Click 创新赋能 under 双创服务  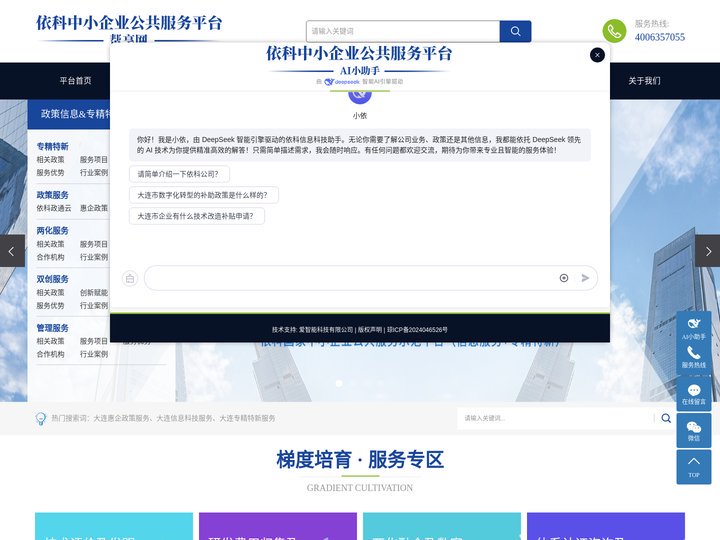(94, 292)
